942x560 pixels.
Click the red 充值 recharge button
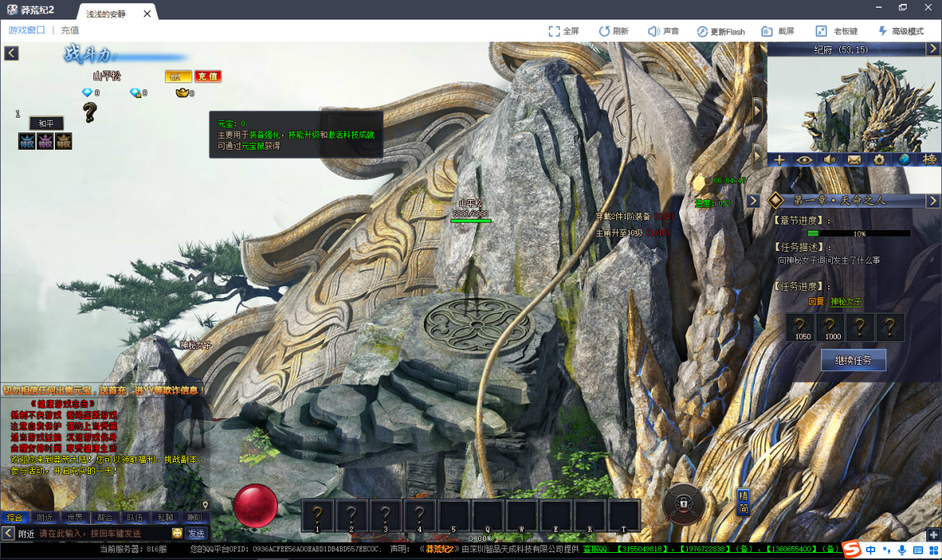(x=207, y=76)
